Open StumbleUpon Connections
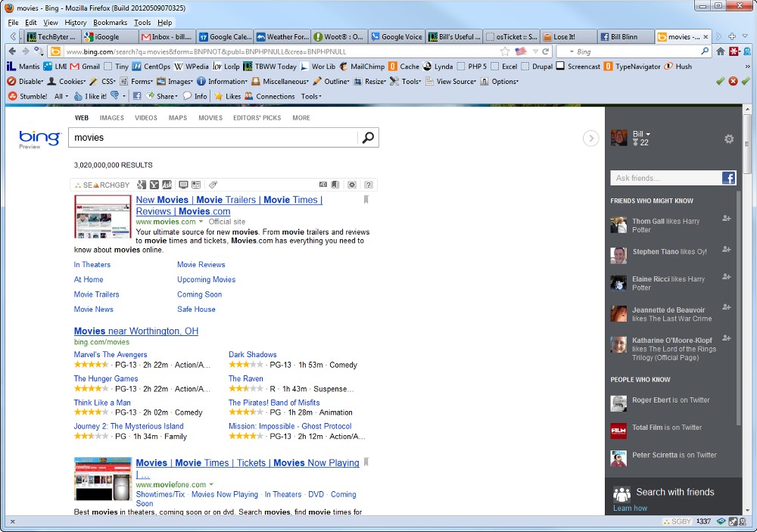 click(x=269, y=96)
